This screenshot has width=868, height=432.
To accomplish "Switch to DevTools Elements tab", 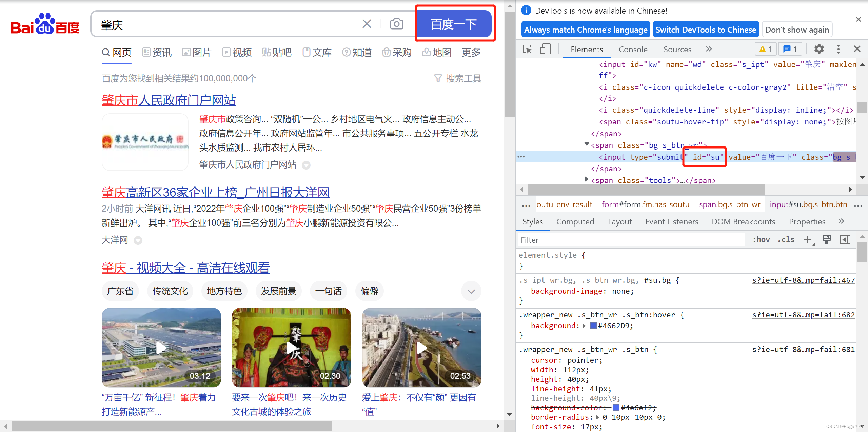I will pyautogui.click(x=587, y=50).
